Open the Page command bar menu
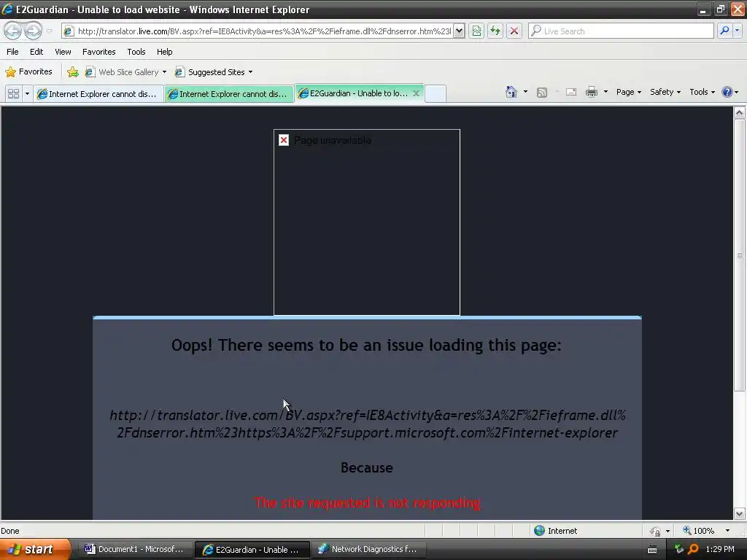The height and width of the screenshot is (560, 747). pos(628,93)
